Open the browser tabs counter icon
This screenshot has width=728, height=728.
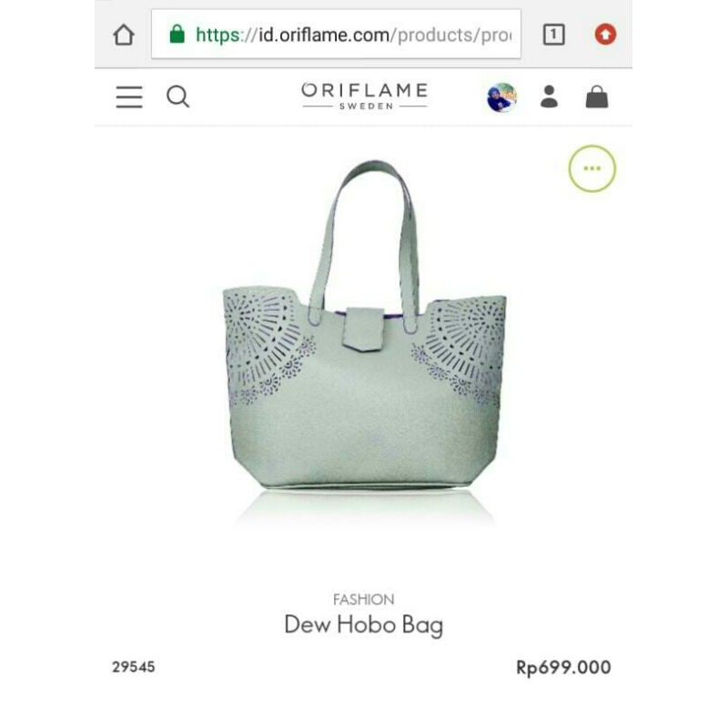(554, 35)
